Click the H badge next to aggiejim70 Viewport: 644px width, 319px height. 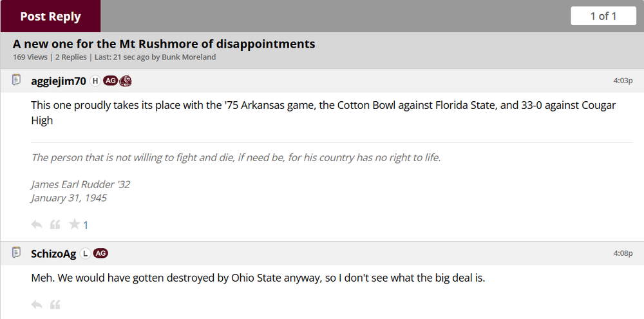95,81
